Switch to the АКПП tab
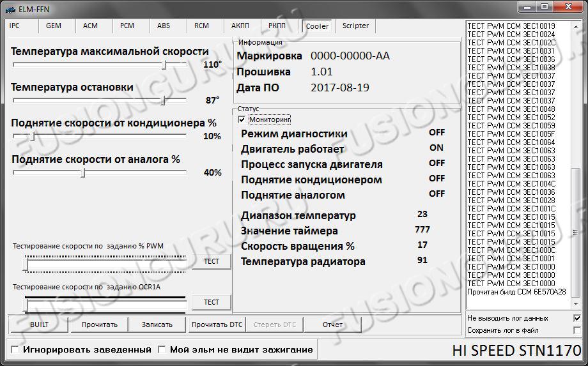This screenshot has height=366, width=588. coord(240,26)
